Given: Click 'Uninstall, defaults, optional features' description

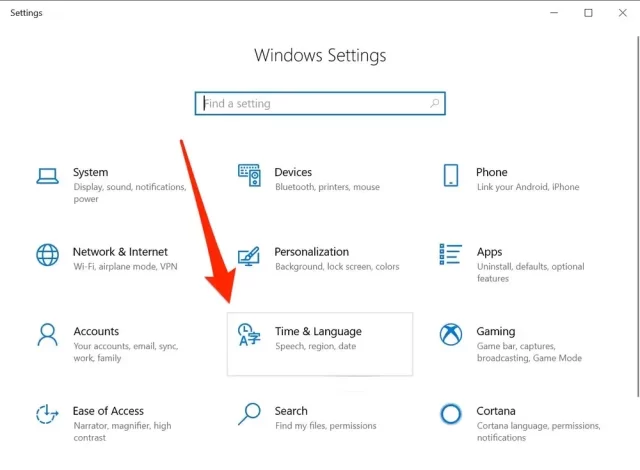Looking at the screenshot, I should (x=531, y=273).
